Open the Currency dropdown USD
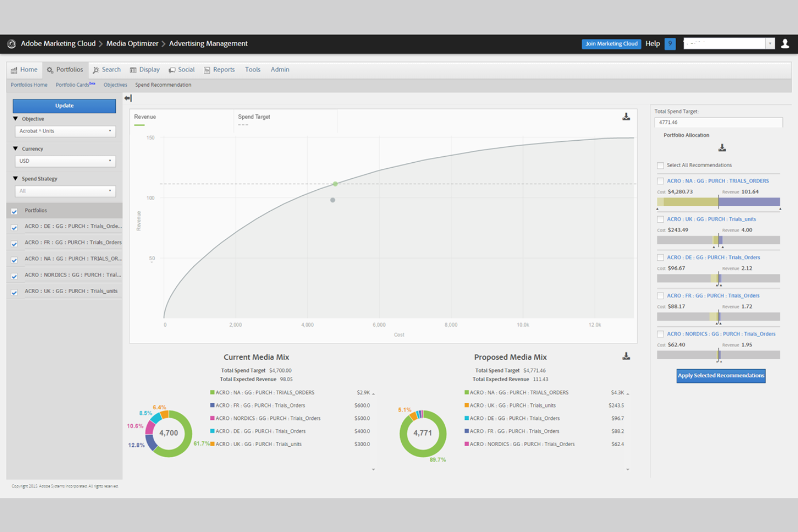This screenshot has width=798, height=532. coord(65,161)
